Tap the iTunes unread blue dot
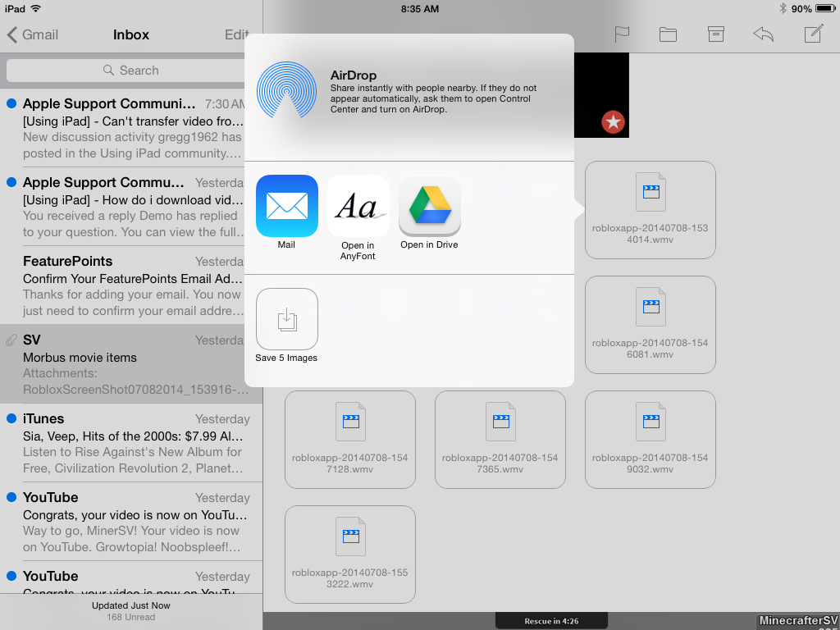Image resolution: width=840 pixels, height=630 pixels. (11, 418)
